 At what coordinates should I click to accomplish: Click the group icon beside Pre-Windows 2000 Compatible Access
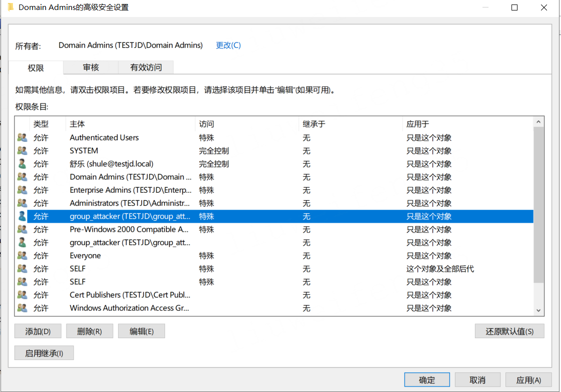point(22,229)
